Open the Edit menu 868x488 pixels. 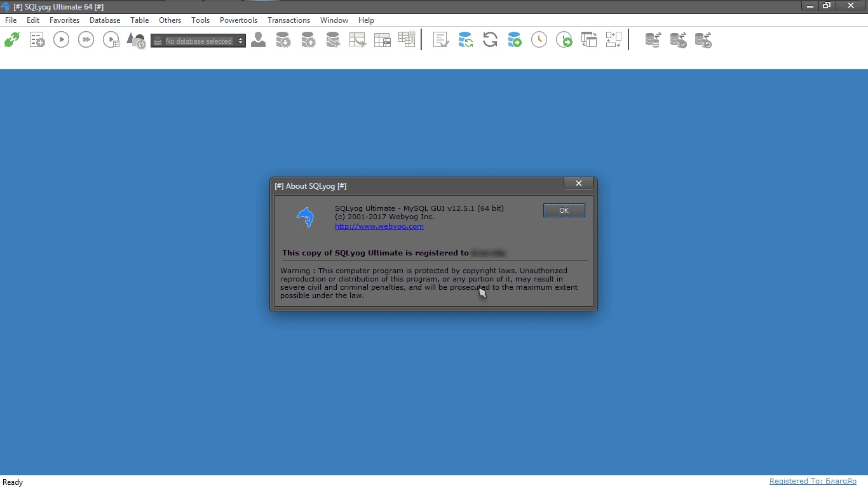click(x=33, y=20)
